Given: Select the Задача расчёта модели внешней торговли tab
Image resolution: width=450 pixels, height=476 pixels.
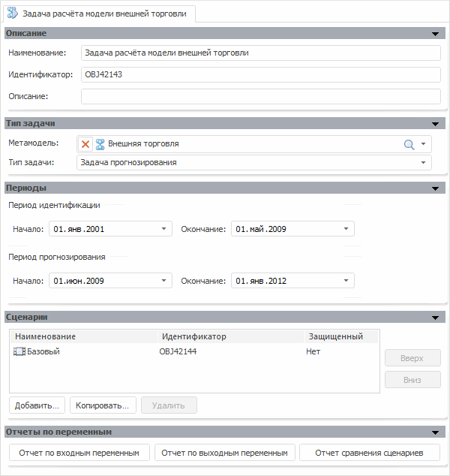Looking at the screenshot, I should tap(104, 14).
